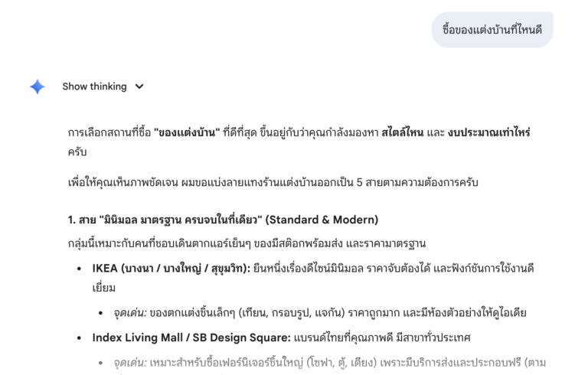This screenshot has width=588, height=375.
Task: Click the user message bubble ซื้อของแต่งบ้านที่ไหนดี
Action: [x=492, y=30]
